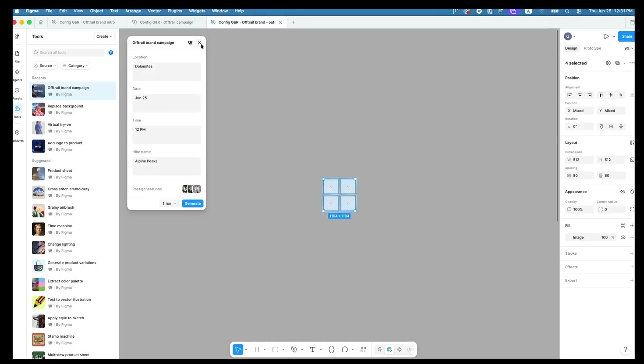Click the Opacity 100% field
Viewport: 644px width, 364px height.
[x=579, y=210]
